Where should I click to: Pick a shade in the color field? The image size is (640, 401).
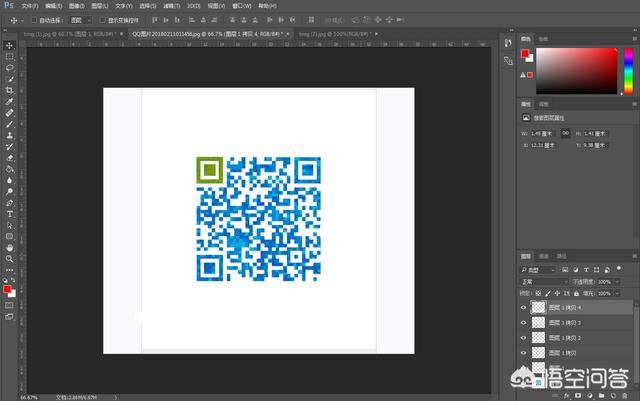(577, 71)
